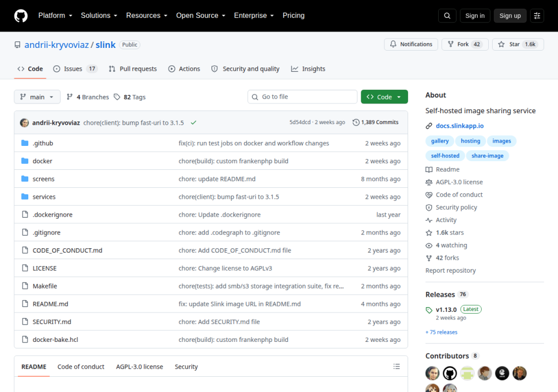Image resolution: width=558 pixels, height=392 pixels.
Task: Click the README outline list icon
Action: pyautogui.click(x=397, y=366)
